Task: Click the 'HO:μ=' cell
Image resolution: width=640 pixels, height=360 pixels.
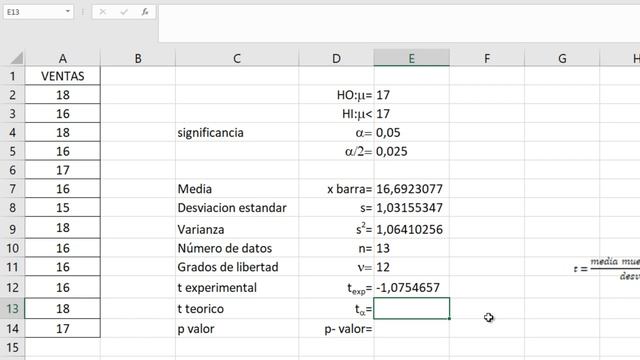Action: pyautogui.click(x=336, y=95)
